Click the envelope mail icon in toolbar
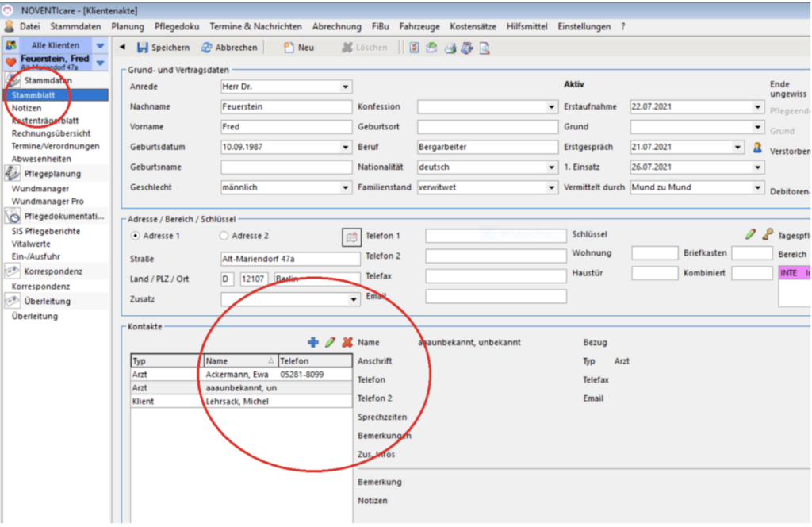The width and height of the screenshot is (812, 527). (x=431, y=48)
